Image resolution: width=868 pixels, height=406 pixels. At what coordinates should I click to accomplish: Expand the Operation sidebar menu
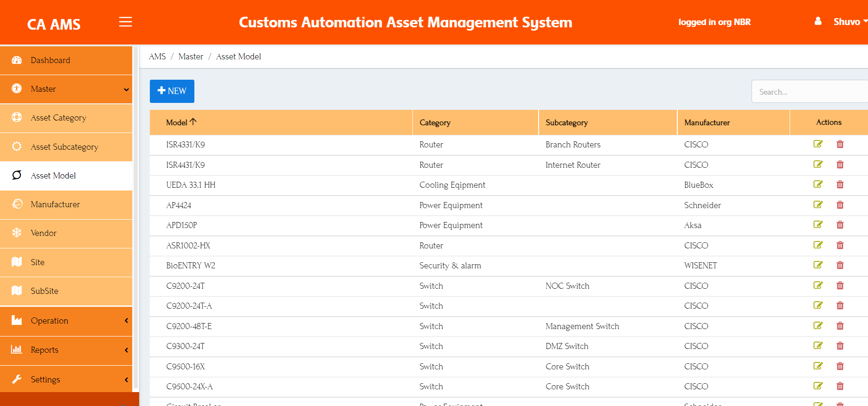pyautogui.click(x=66, y=321)
